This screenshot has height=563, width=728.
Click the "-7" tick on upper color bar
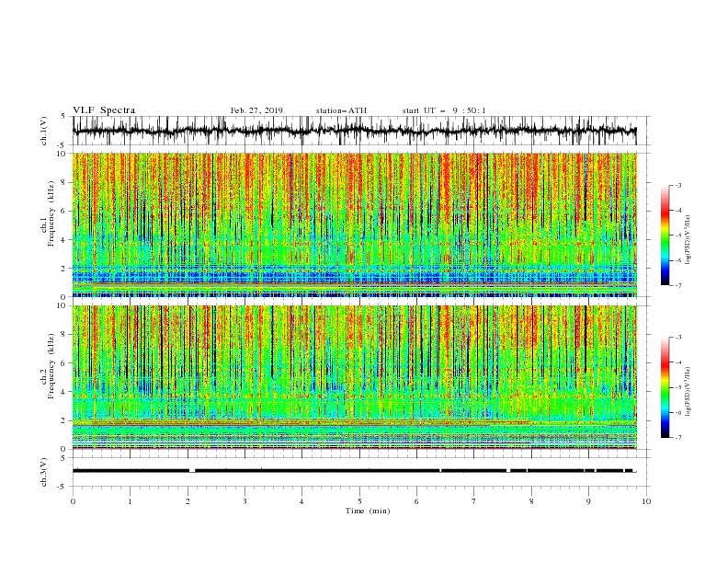tap(677, 285)
